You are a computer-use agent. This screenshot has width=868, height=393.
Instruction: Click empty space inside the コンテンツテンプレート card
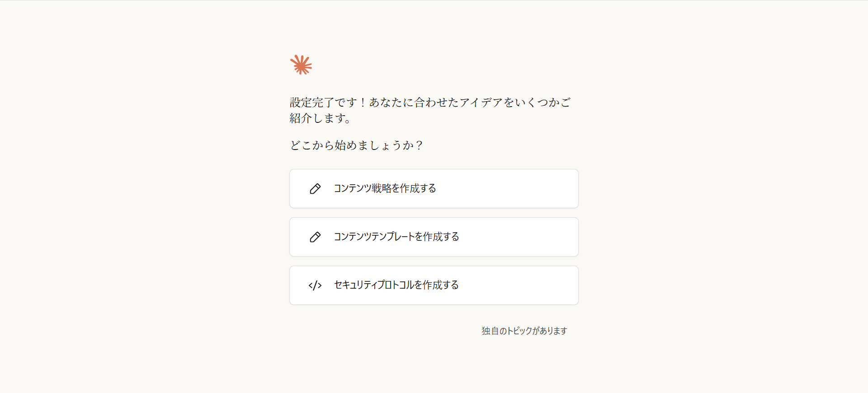(x=520, y=237)
